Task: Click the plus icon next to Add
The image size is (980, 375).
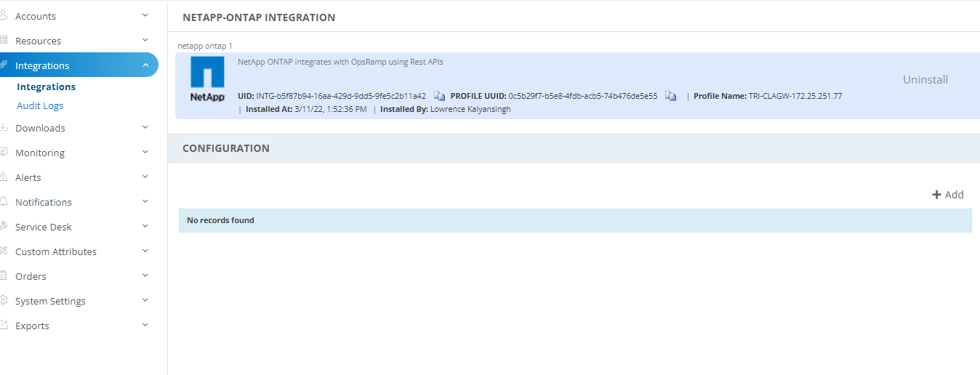Action: (x=936, y=195)
